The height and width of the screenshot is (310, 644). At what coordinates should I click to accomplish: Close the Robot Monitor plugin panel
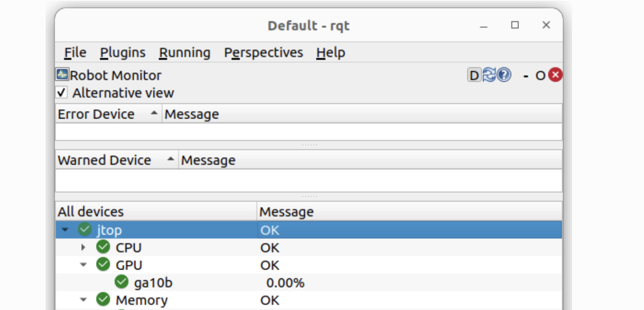click(x=555, y=76)
